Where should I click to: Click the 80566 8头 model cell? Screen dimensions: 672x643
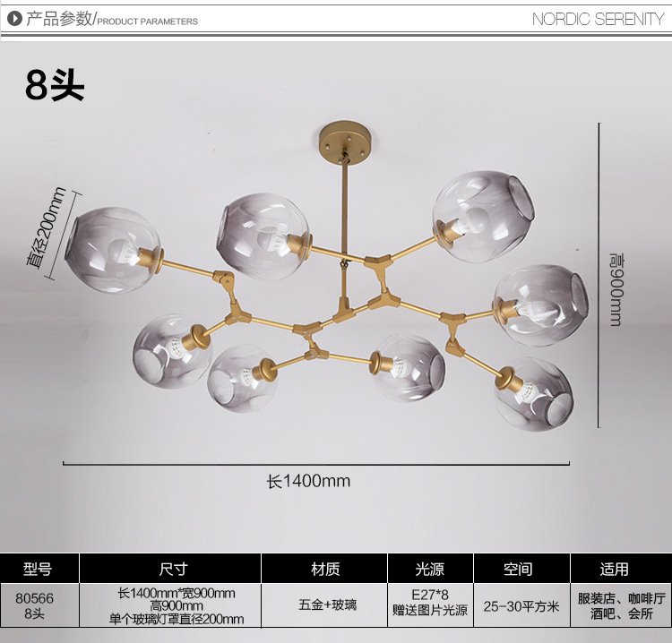coord(39,605)
